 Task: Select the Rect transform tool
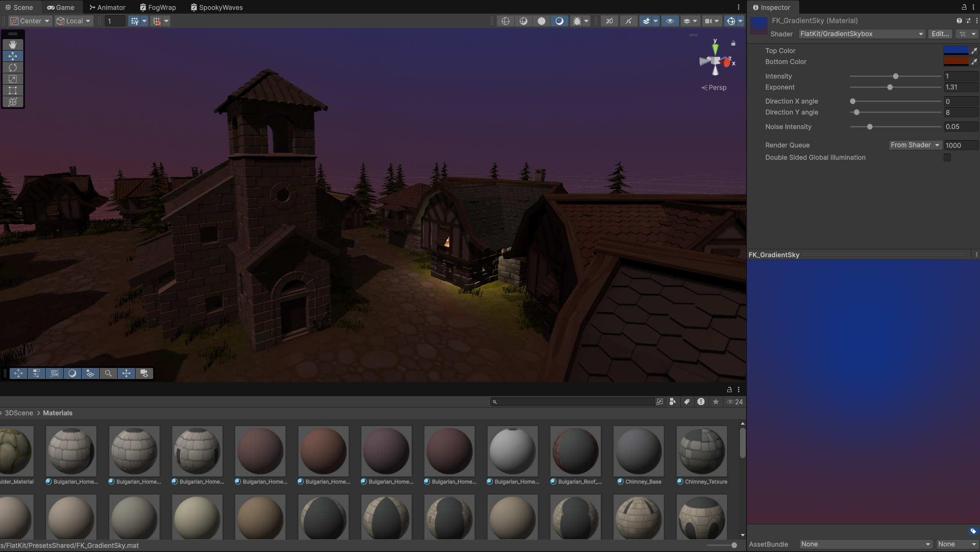pyautogui.click(x=13, y=90)
